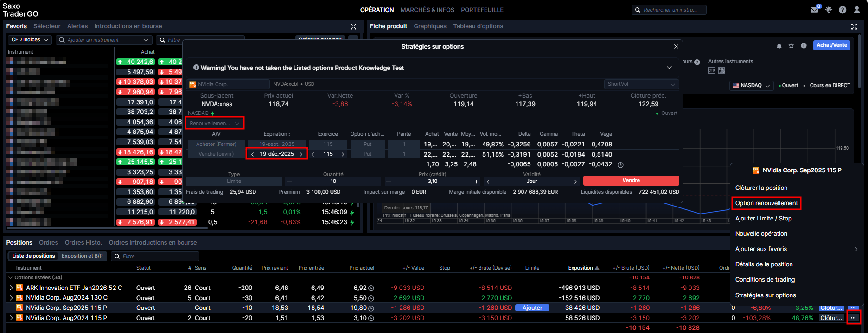The image size is (868, 333).
Task: Sort positions by Exposition column header
Action: point(583,268)
